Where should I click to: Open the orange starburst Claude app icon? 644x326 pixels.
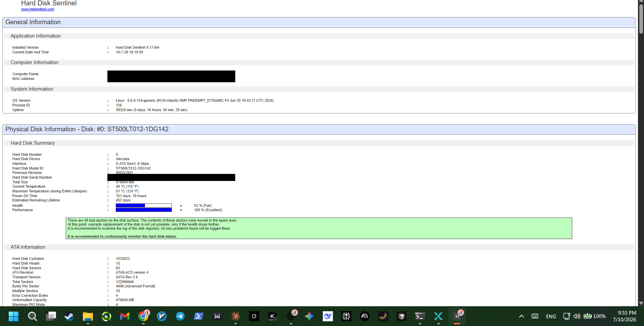tap(236, 316)
